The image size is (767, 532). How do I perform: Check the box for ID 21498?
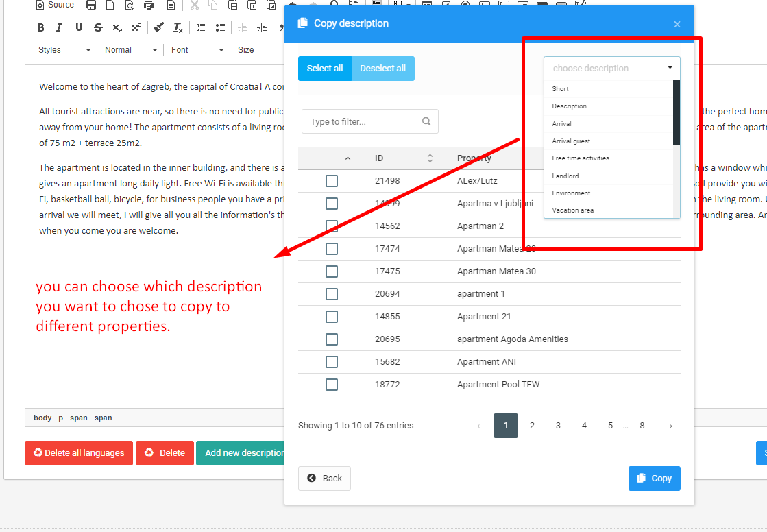pos(332,181)
